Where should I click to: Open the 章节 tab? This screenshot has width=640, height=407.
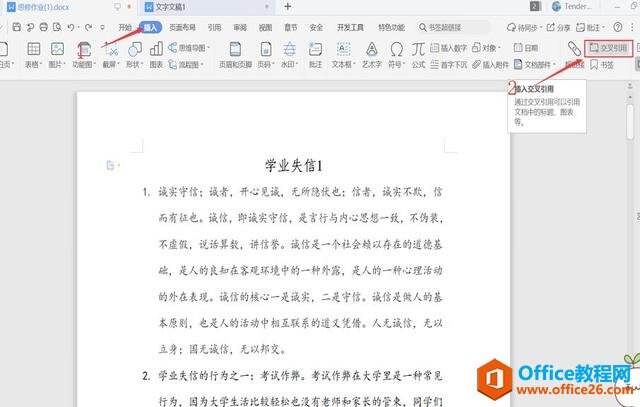point(291,27)
